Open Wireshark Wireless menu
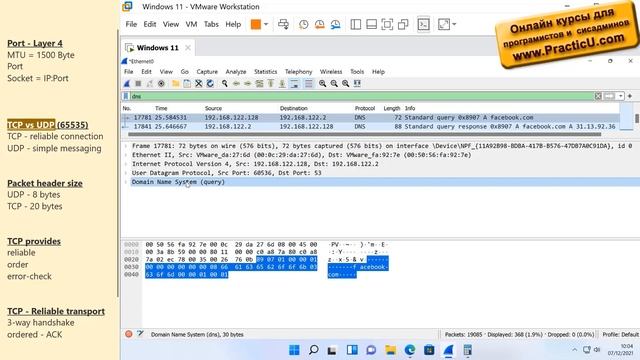This screenshot has width=640, height=360. tap(331, 71)
